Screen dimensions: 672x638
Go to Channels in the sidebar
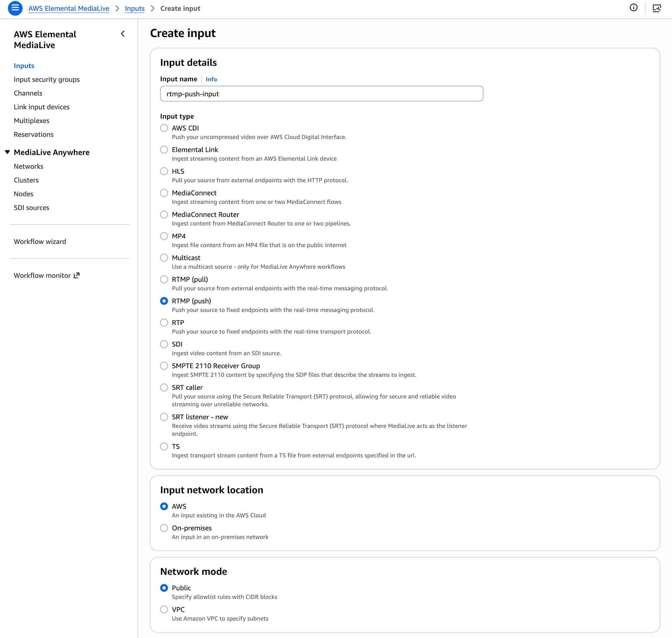point(28,93)
